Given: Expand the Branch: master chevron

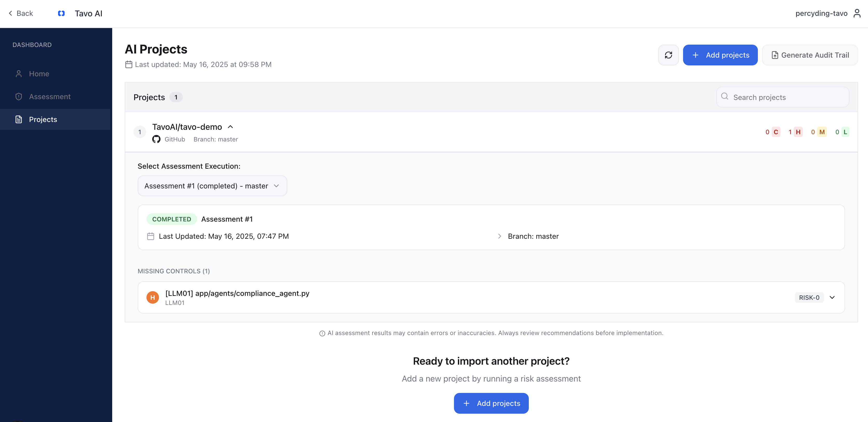Looking at the screenshot, I should coord(499,236).
